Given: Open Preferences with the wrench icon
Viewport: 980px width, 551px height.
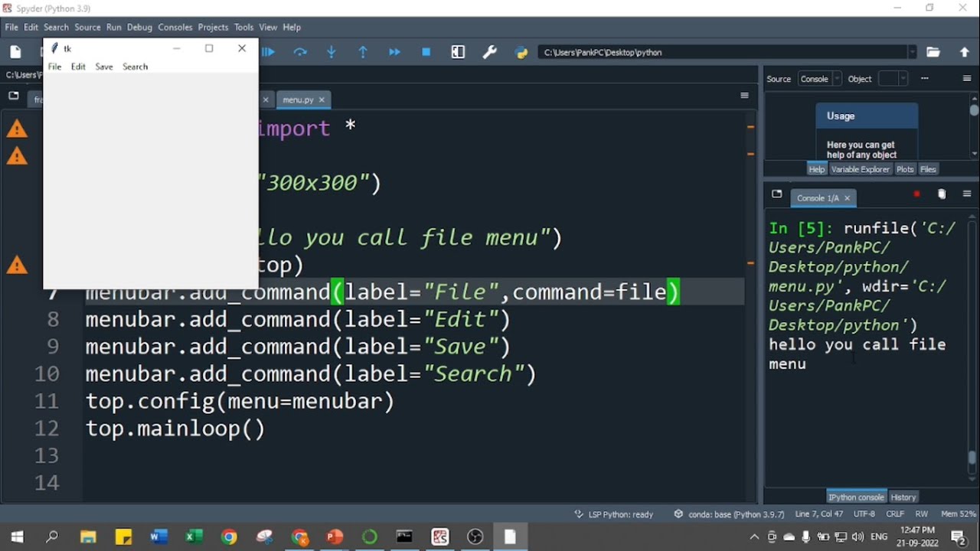Looking at the screenshot, I should point(489,52).
